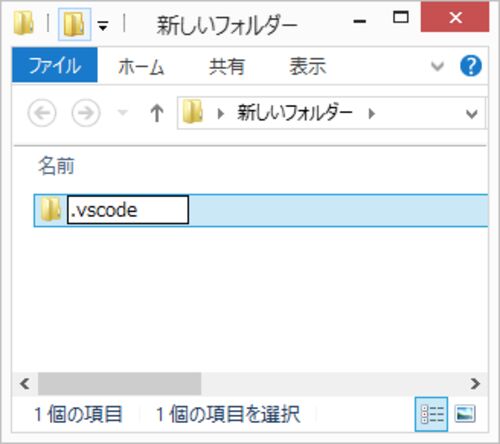Expand the root breadcrumb arrow before 新しいフォルダー
The height and width of the screenshot is (444, 500).
(220, 114)
